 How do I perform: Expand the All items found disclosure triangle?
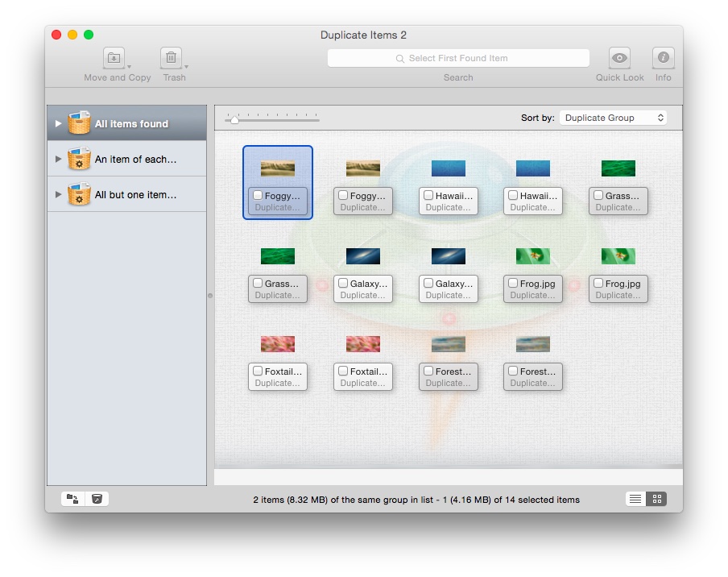58,123
